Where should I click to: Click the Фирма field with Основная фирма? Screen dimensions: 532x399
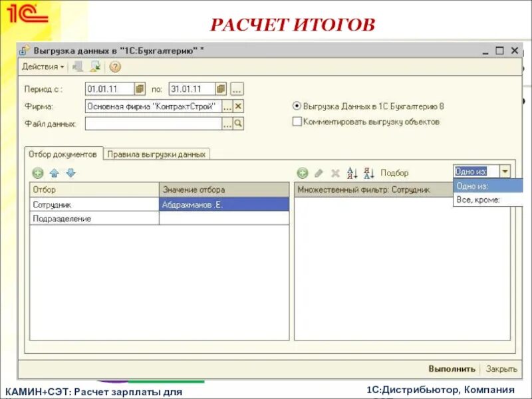pyautogui.click(x=154, y=106)
